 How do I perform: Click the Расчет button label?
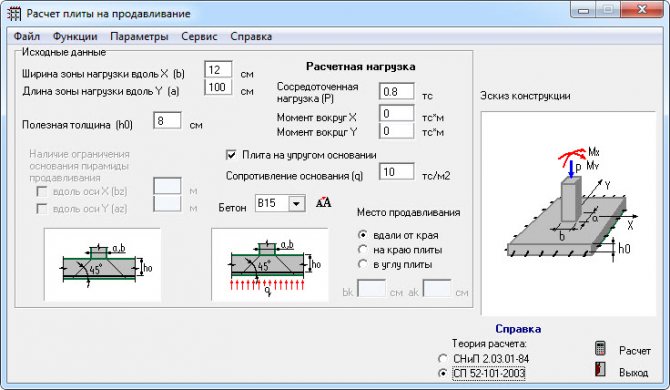(x=635, y=351)
